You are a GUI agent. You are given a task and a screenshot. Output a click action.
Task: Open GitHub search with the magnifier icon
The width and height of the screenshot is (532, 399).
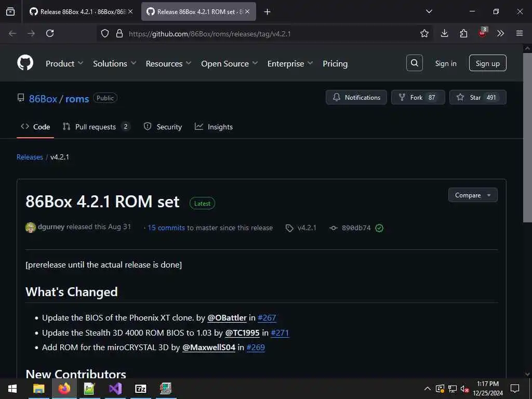pos(414,63)
